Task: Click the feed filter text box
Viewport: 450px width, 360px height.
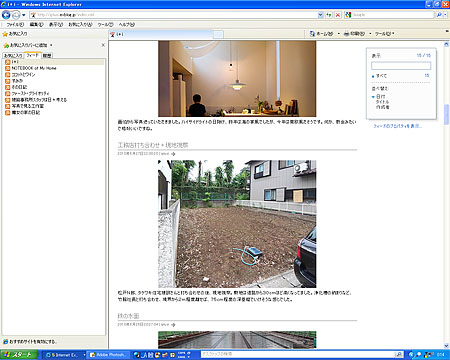Action: pos(401,66)
